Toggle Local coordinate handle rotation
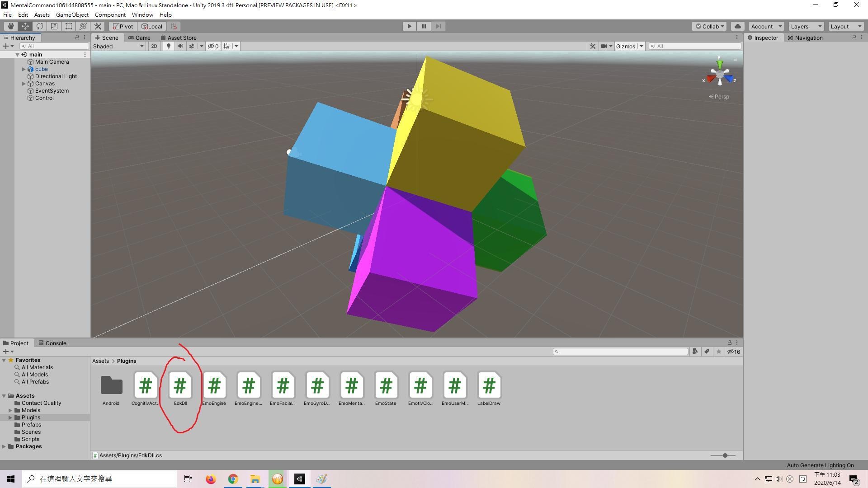868x488 pixels. (x=151, y=26)
